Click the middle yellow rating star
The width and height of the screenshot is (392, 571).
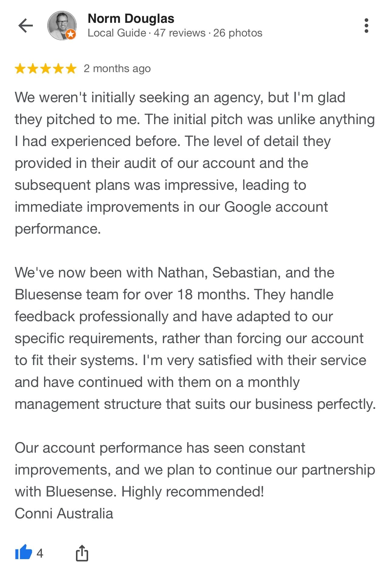46,69
